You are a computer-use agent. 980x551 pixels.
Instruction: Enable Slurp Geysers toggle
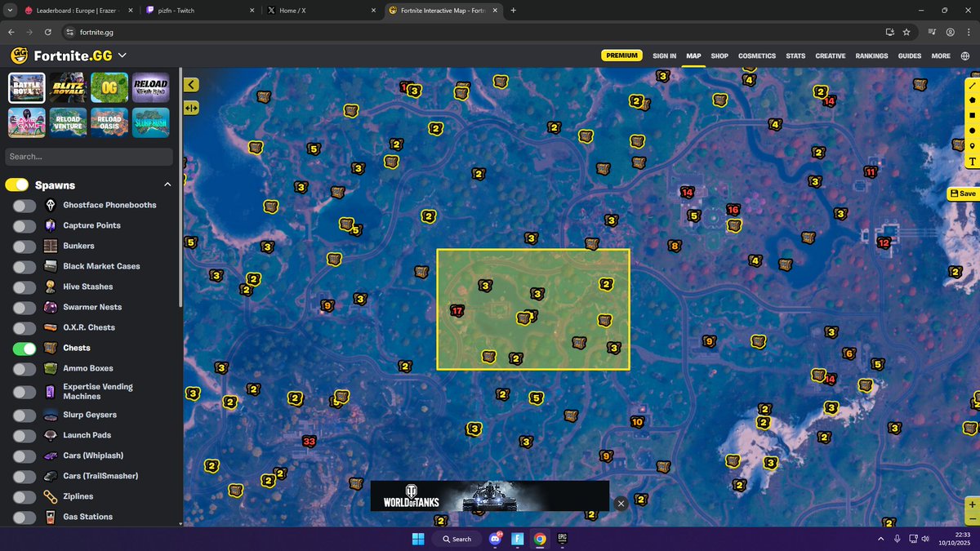pos(24,415)
